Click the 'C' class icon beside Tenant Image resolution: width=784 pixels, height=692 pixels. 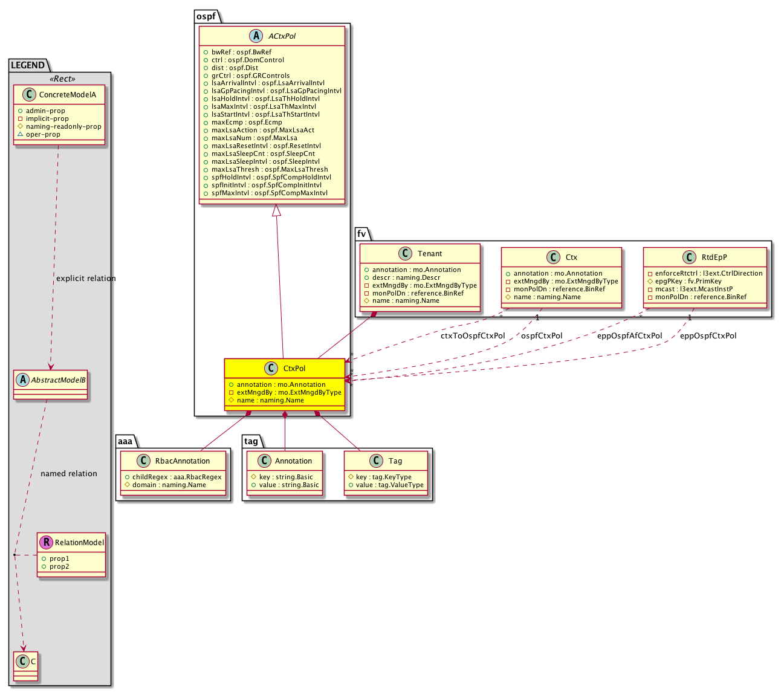pyautogui.click(x=406, y=254)
